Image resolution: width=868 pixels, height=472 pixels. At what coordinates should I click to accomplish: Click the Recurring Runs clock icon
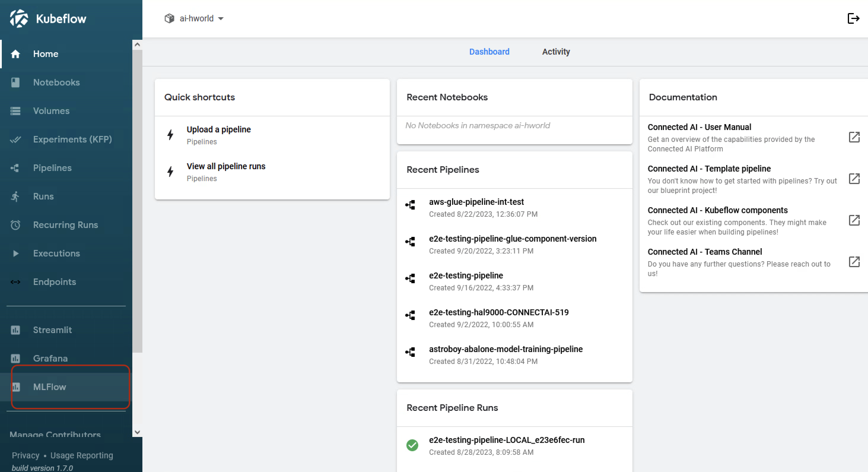tap(15, 225)
